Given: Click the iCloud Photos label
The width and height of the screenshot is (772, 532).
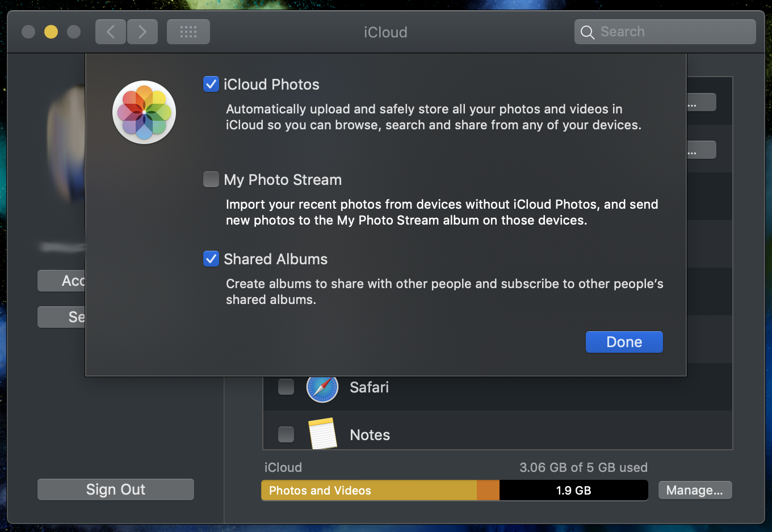Looking at the screenshot, I should coord(271,85).
